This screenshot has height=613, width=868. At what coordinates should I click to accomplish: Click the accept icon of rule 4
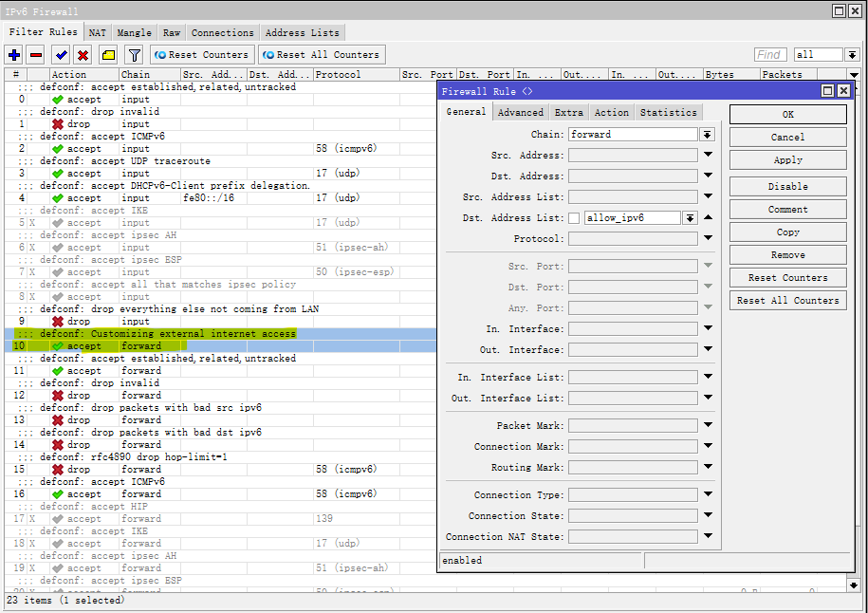click(58, 198)
